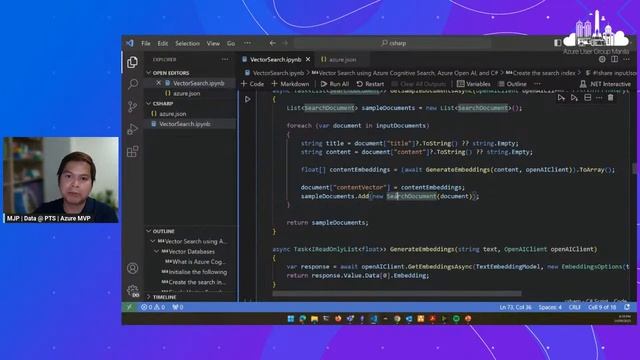Click the csharp command center search box

click(x=393, y=43)
